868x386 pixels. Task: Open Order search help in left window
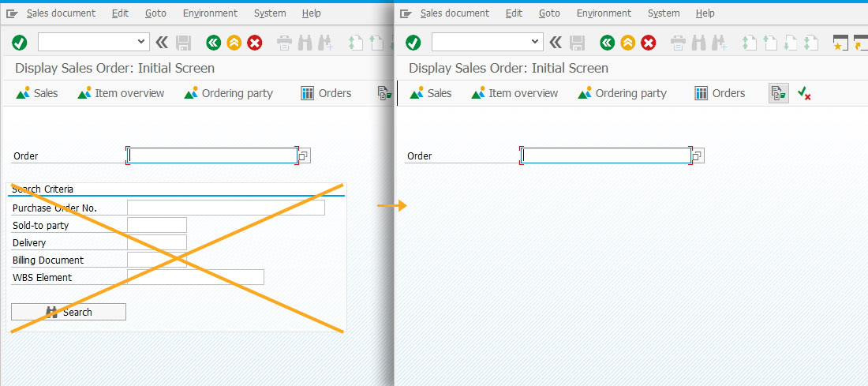304,156
